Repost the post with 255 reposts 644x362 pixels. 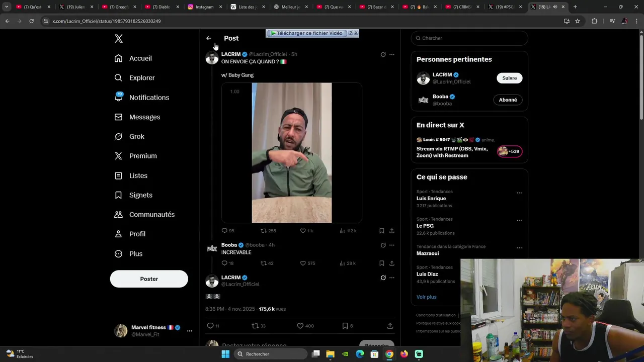[268, 231]
